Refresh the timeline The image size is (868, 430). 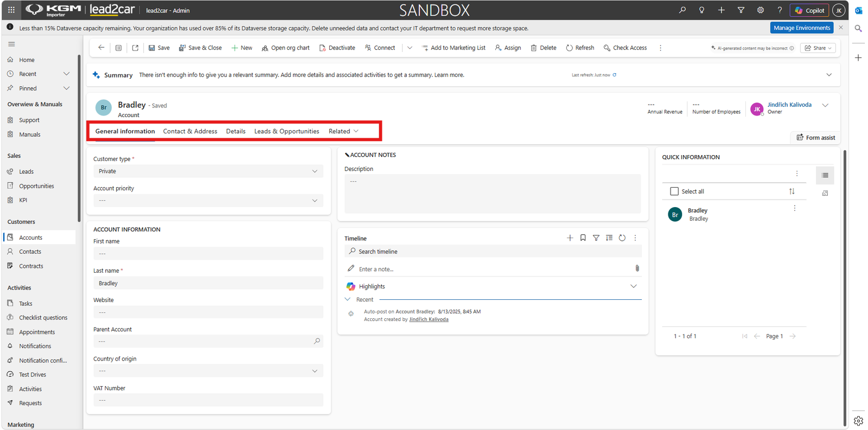pyautogui.click(x=622, y=238)
